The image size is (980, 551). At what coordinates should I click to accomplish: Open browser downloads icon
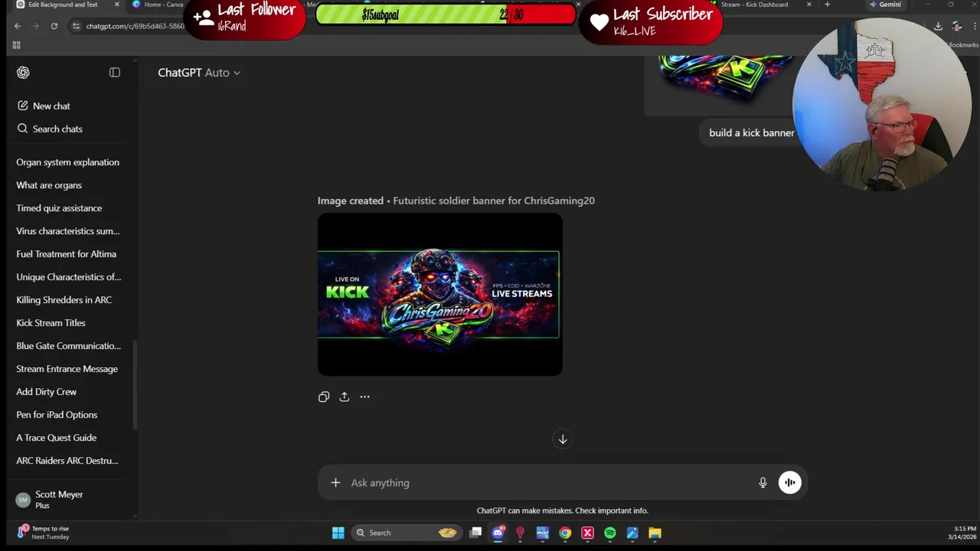[938, 26]
